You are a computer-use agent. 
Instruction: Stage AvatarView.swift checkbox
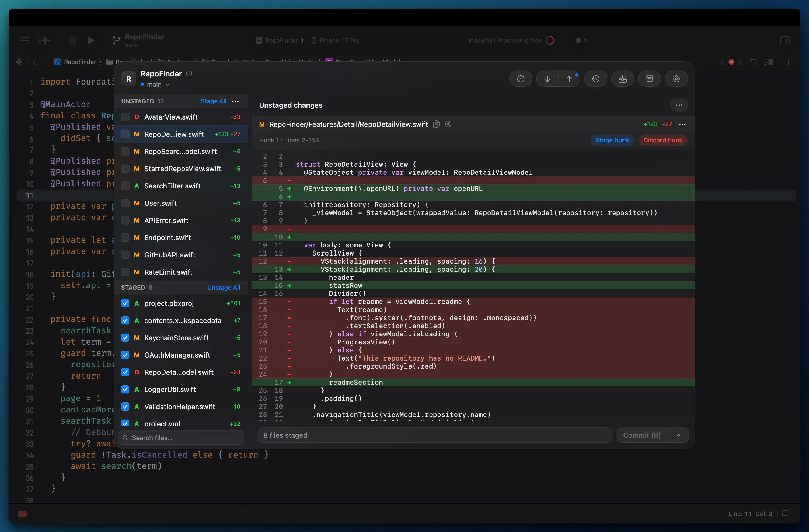(125, 117)
